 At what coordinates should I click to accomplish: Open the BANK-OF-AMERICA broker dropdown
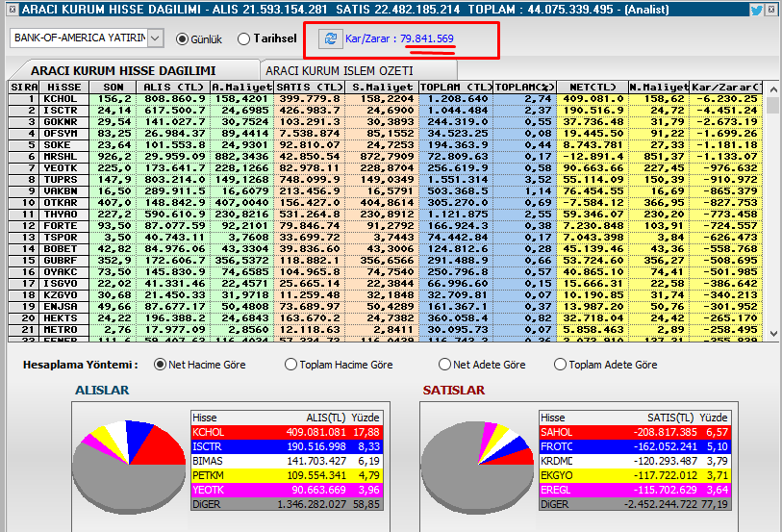point(156,38)
